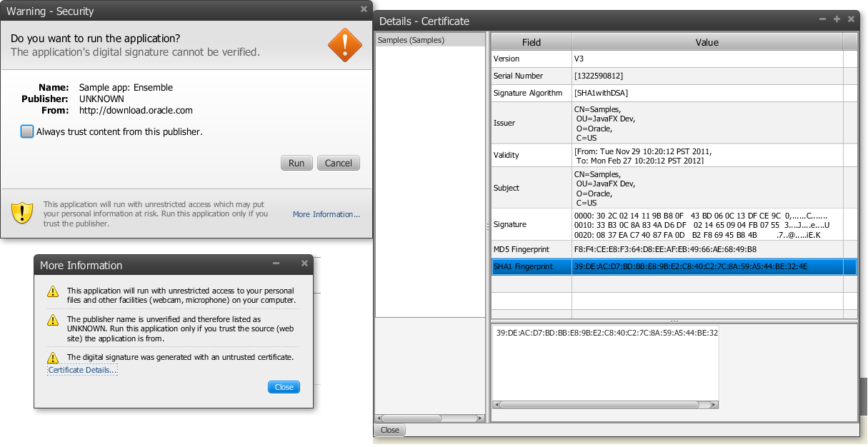
Task: Open the Certificate Details link
Action: click(x=82, y=370)
